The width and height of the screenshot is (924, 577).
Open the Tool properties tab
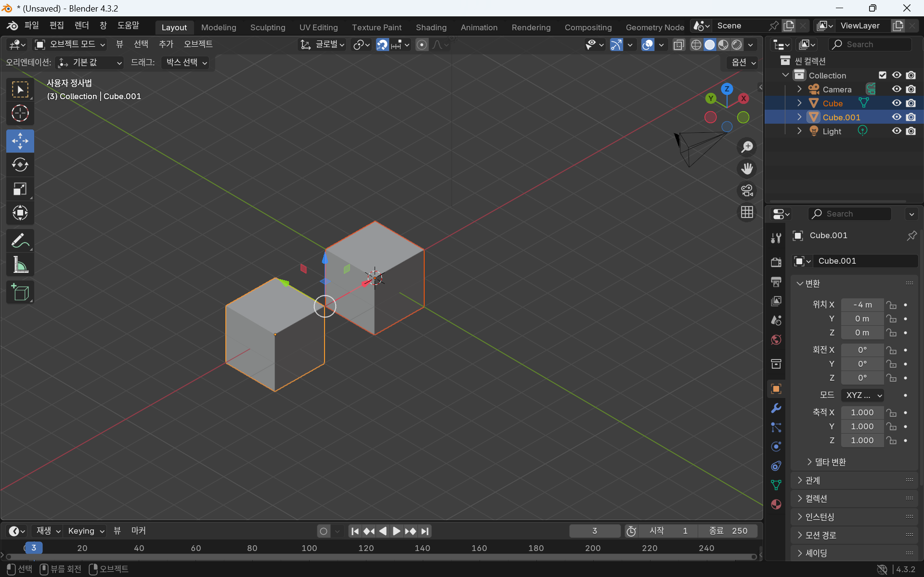coord(776,238)
